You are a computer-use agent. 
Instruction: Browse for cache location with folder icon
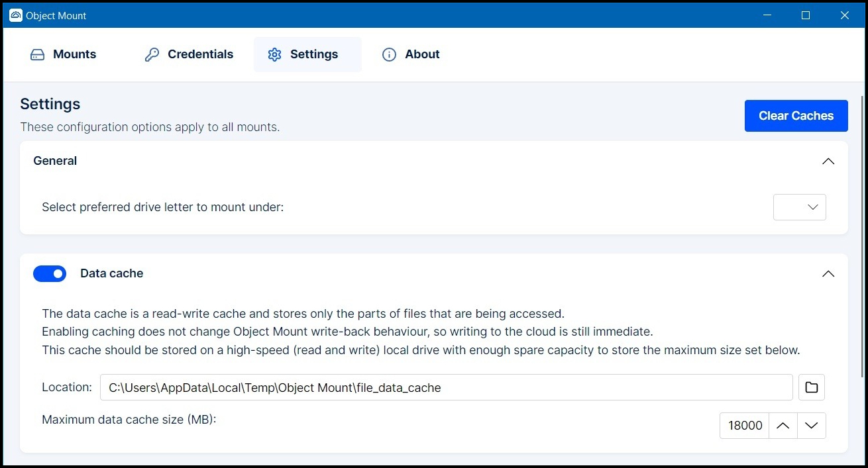click(811, 387)
